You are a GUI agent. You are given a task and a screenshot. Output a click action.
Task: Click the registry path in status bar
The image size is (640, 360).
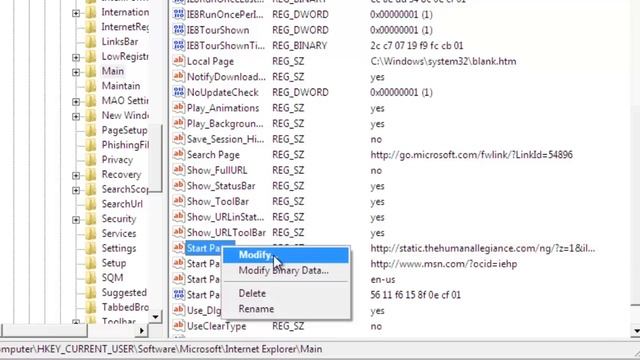[x=161, y=349]
